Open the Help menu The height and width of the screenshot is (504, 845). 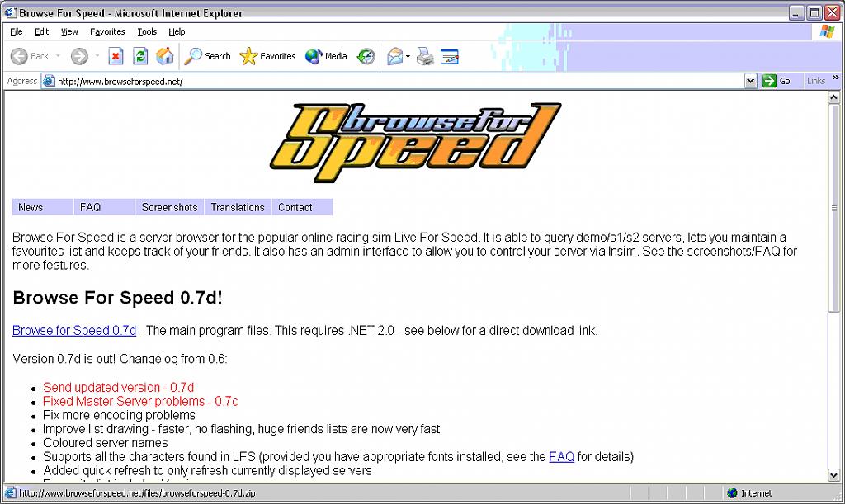tap(177, 32)
